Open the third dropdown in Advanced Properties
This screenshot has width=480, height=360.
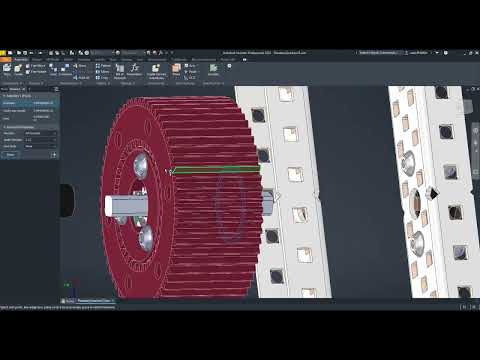click(41, 146)
